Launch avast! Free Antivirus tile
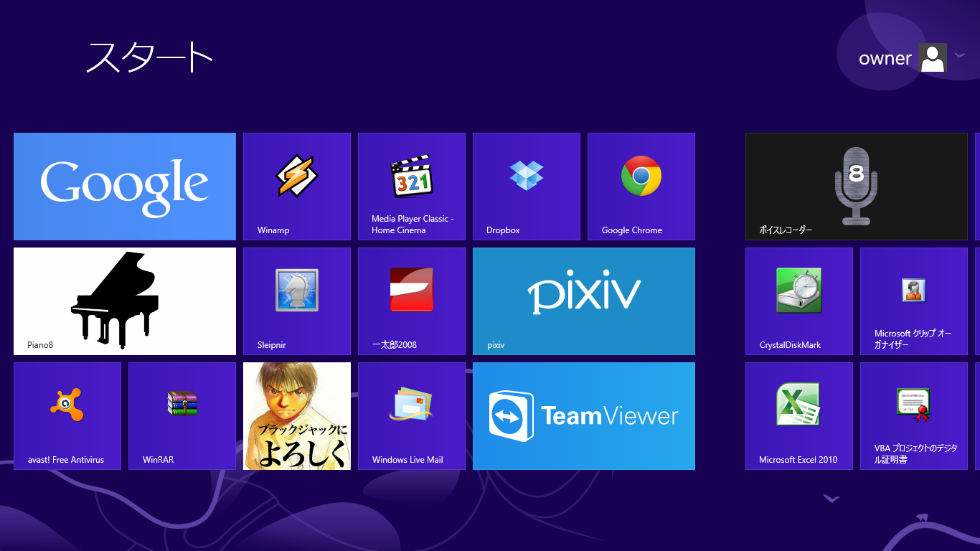The height and width of the screenshot is (551, 980). (67, 416)
